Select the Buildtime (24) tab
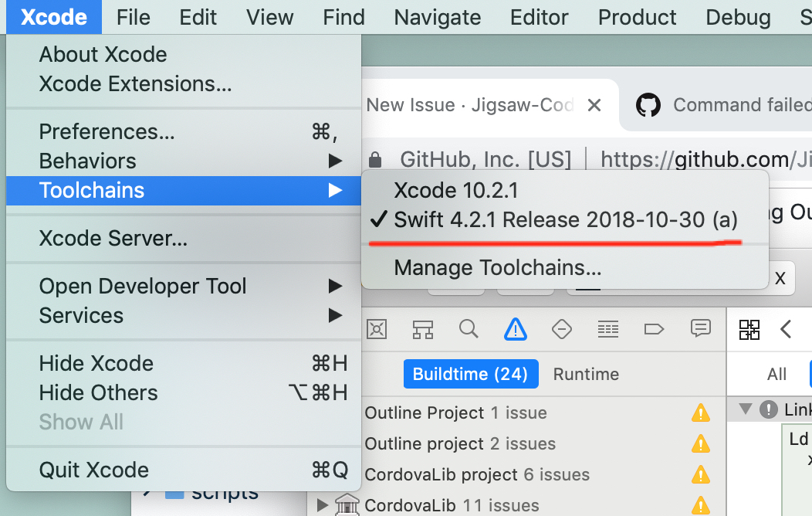 click(x=471, y=374)
